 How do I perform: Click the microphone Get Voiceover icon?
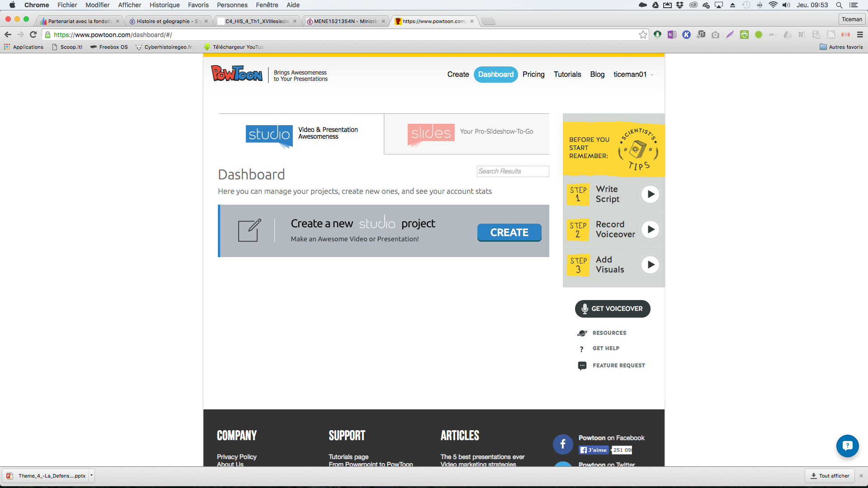(585, 309)
